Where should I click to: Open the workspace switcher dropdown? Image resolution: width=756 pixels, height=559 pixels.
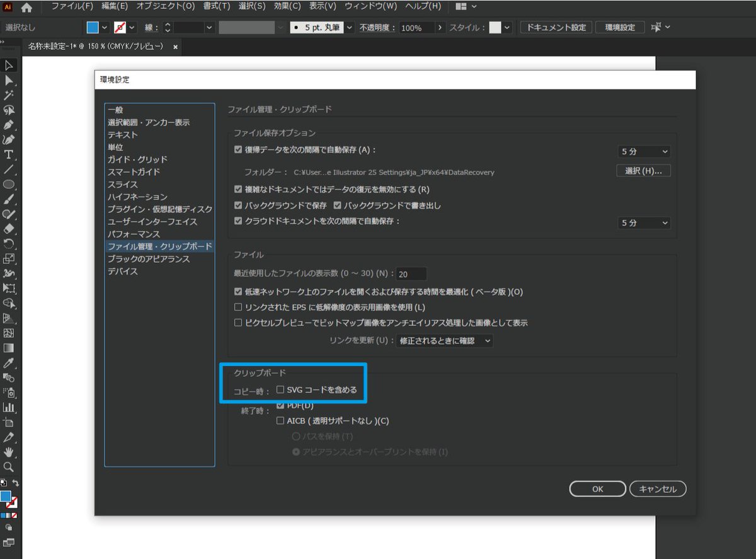[x=466, y=7]
